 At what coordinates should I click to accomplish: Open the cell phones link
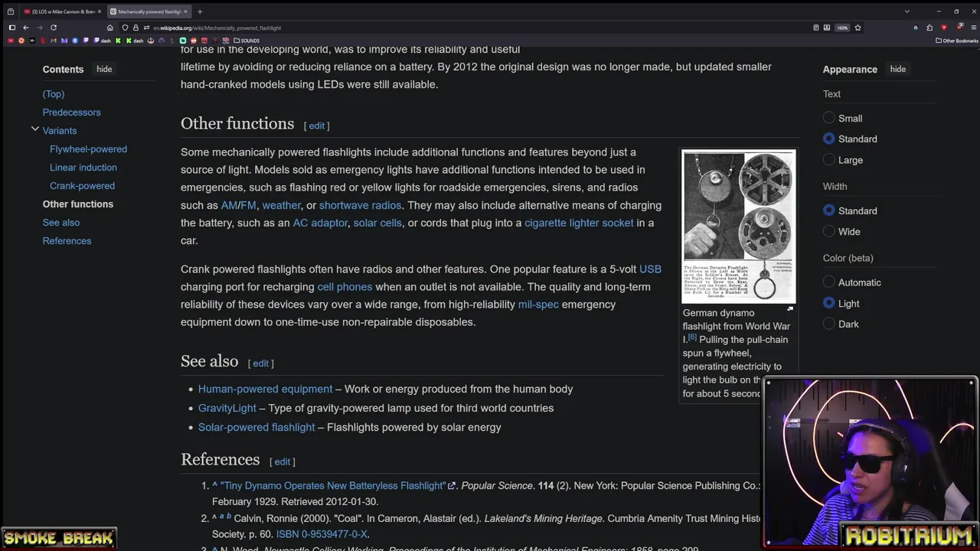345,286
